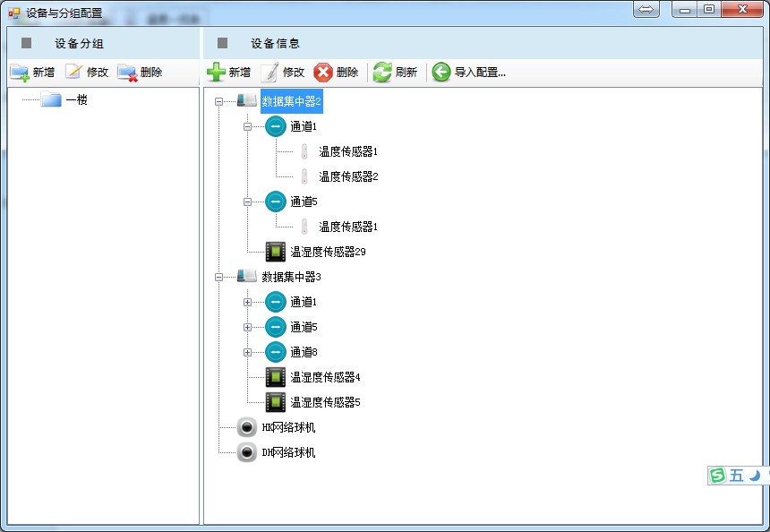Click the Sogou input method S icon
Screen dimensions: 770x532
point(717,475)
